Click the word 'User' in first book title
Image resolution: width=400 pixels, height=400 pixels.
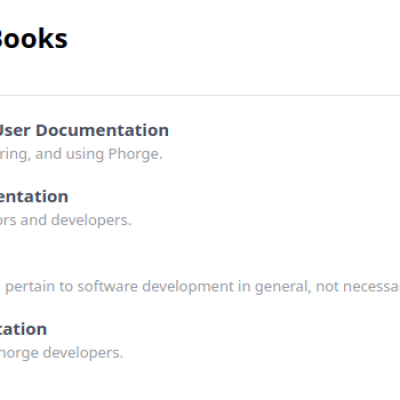pos(15,130)
